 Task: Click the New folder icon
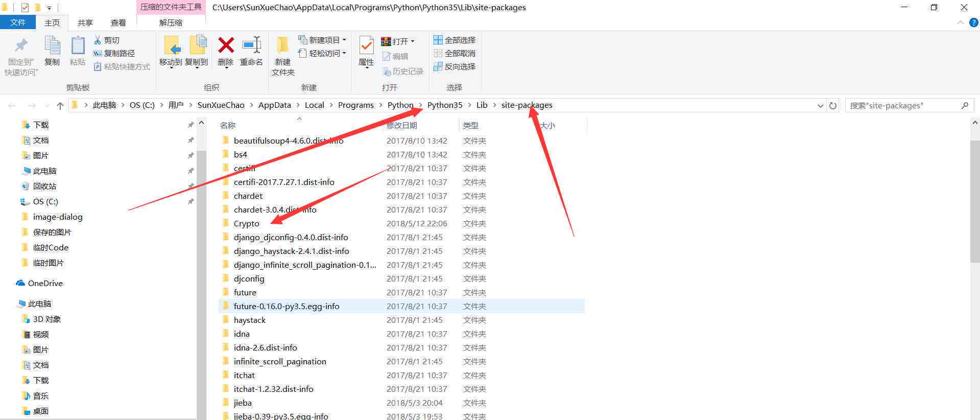pyautogui.click(x=282, y=45)
